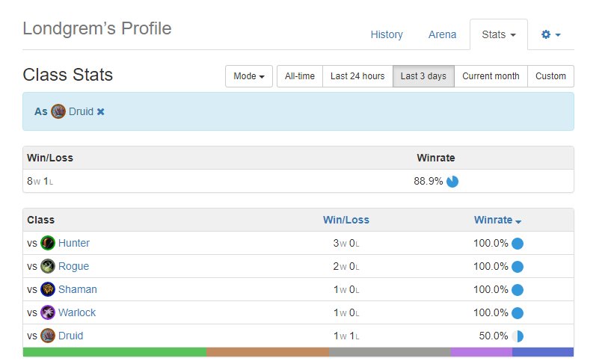Click the Druid icon in vs Druid row
Screen dimensions: 614x364
coord(48,336)
